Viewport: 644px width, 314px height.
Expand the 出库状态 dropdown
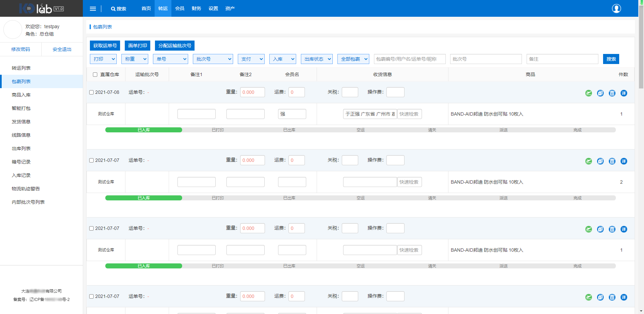[x=317, y=59]
